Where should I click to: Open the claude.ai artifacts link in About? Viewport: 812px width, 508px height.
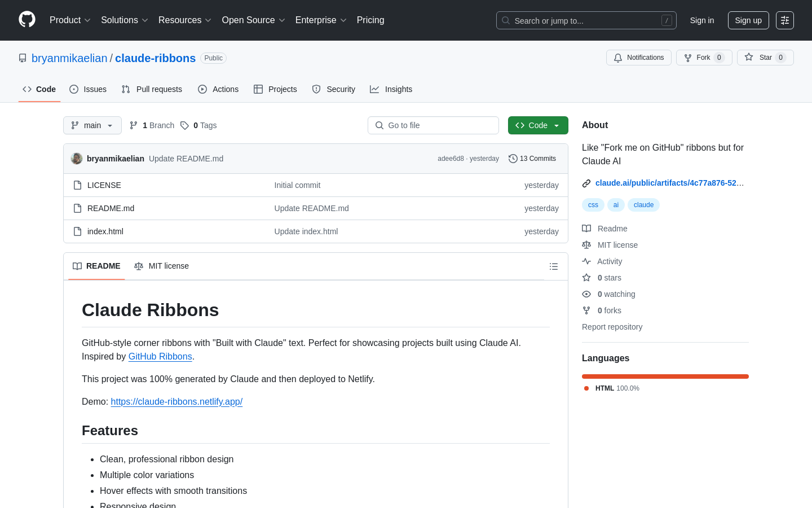pos(670,183)
